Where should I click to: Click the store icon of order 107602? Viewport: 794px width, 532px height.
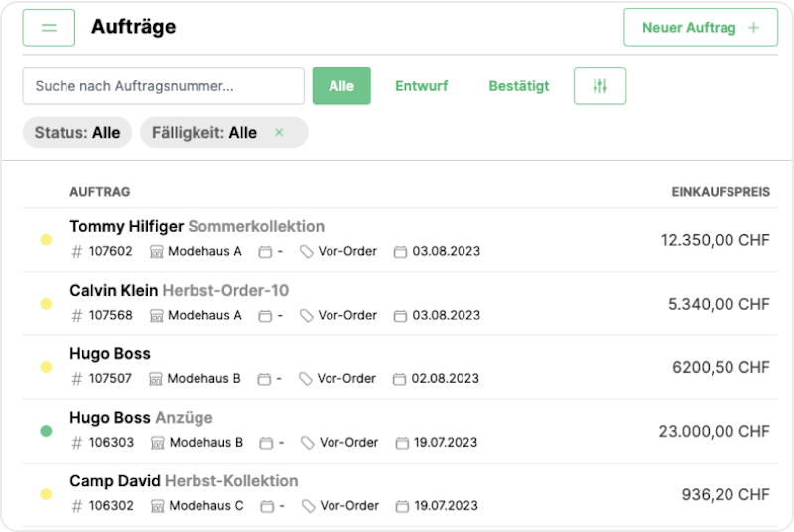pos(157,251)
